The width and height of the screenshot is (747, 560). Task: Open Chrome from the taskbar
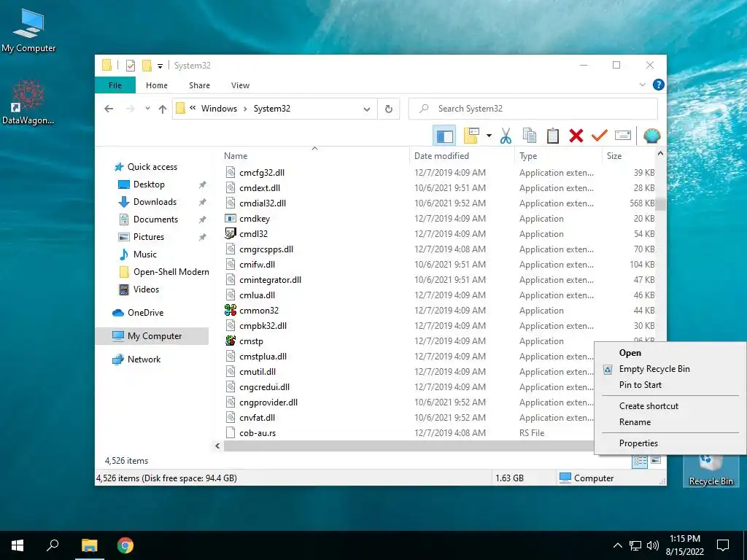pos(125,545)
